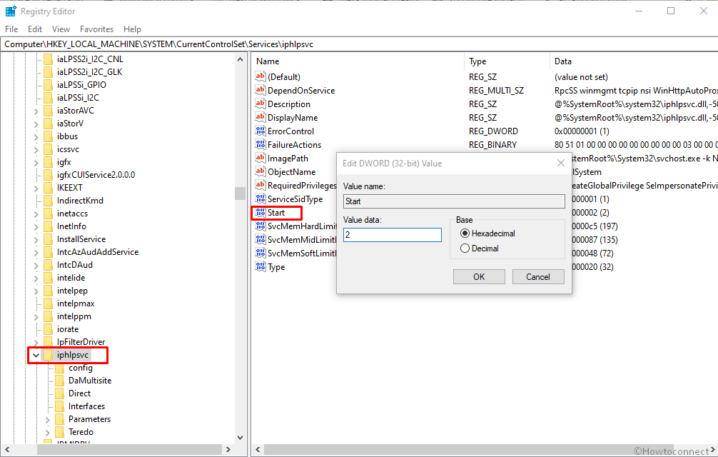Click the Teredo folder icon

coord(59,432)
